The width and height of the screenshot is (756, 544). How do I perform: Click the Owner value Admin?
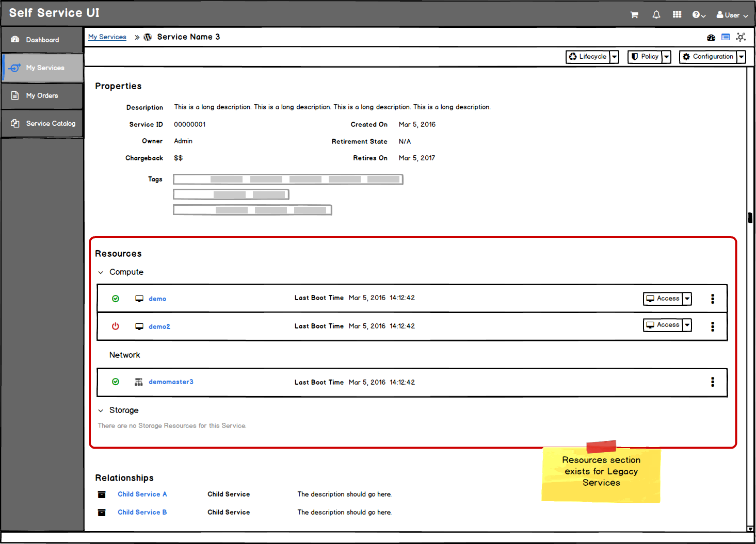[183, 141]
